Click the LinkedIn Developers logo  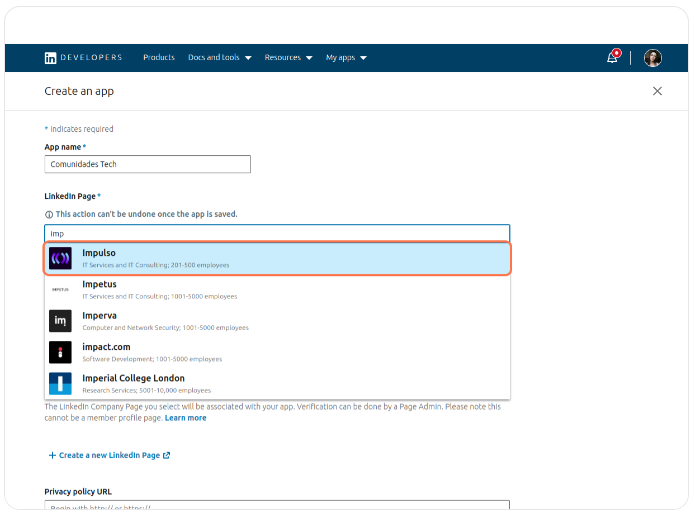click(83, 58)
